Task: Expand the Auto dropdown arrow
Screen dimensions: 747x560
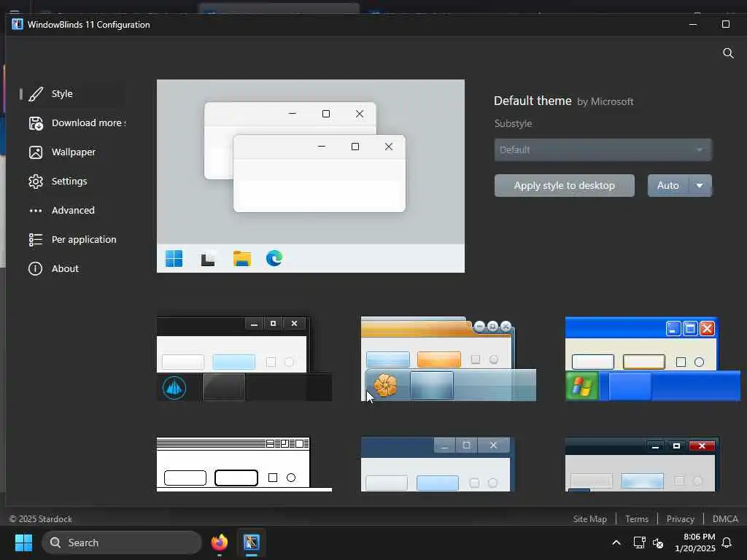Action: [700, 185]
